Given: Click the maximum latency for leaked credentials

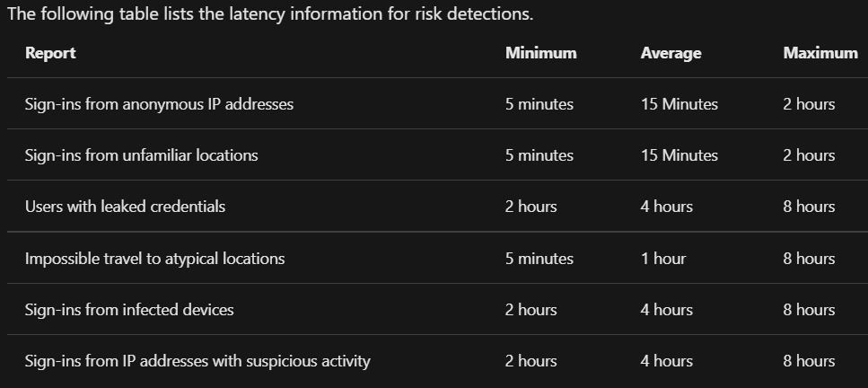Looking at the screenshot, I should (x=808, y=207).
